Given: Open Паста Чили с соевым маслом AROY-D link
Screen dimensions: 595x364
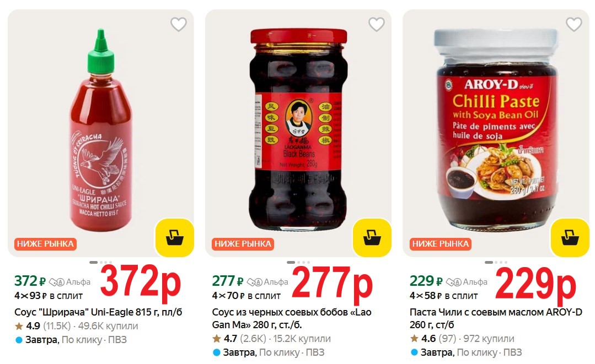Looking at the screenshot, I should pyautogui.click(x=496, y=318).
